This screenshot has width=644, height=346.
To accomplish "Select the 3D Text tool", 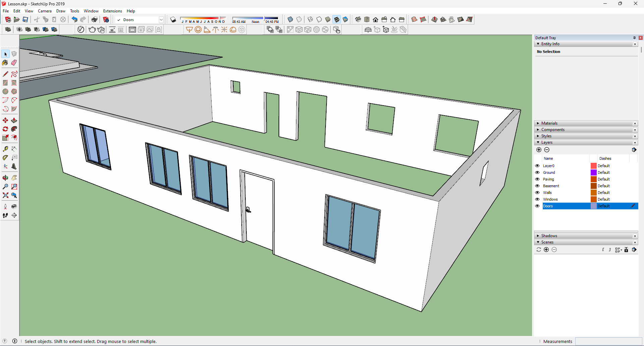I will (14, 166).
